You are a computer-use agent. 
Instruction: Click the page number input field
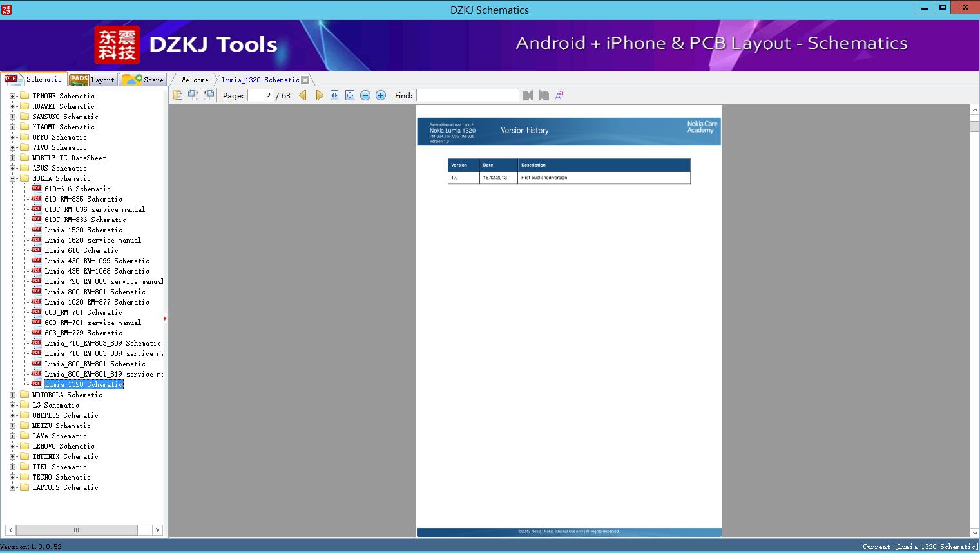tap(260, 95)
